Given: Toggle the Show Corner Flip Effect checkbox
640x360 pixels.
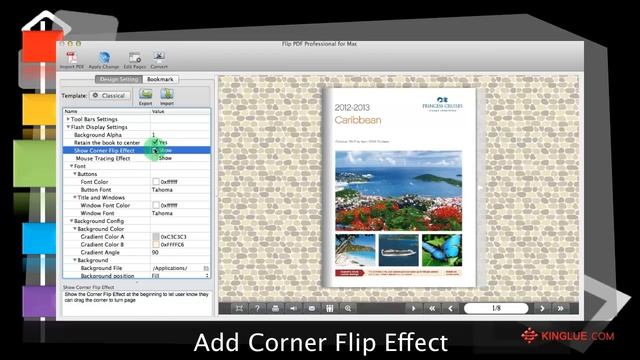Looking at the screenshot, I should point(155,150).
